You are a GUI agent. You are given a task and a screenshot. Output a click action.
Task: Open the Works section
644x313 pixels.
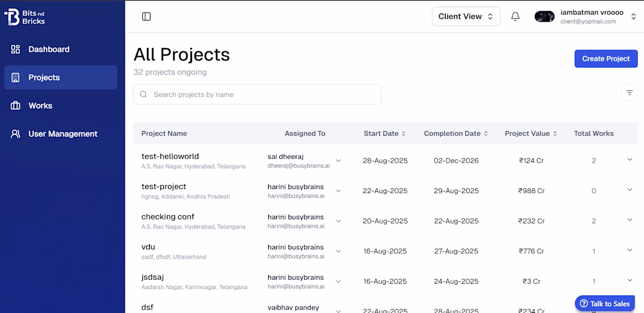(61, 105)
